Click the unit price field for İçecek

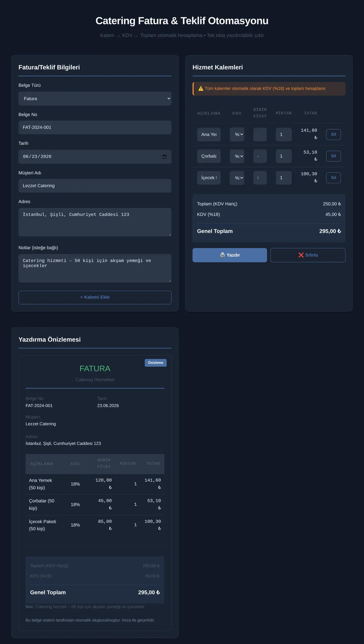(x=260, y=178)
